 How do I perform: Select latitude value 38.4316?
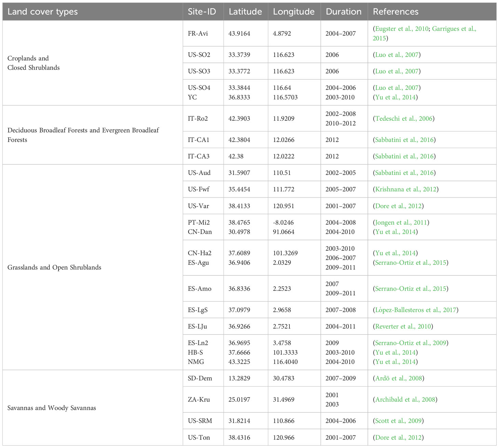pyautogui.click(x=239, y=437)
